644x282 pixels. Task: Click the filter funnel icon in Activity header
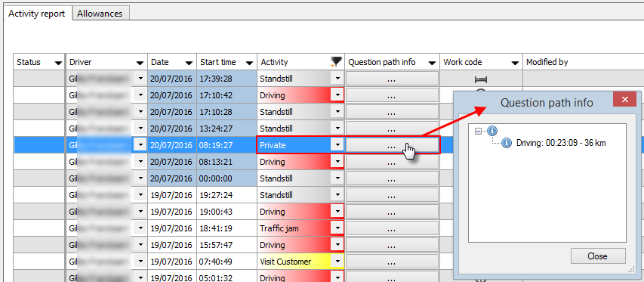(336, 62)
